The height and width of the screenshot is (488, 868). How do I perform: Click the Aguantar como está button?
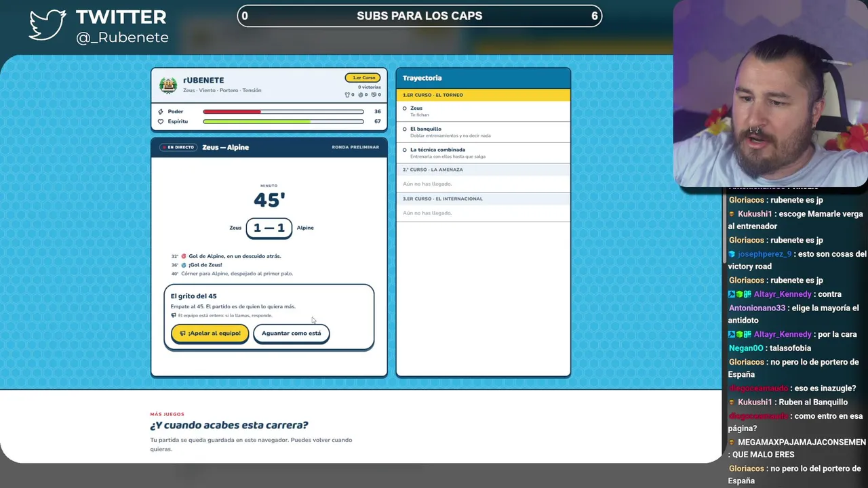tap(291, 333)
